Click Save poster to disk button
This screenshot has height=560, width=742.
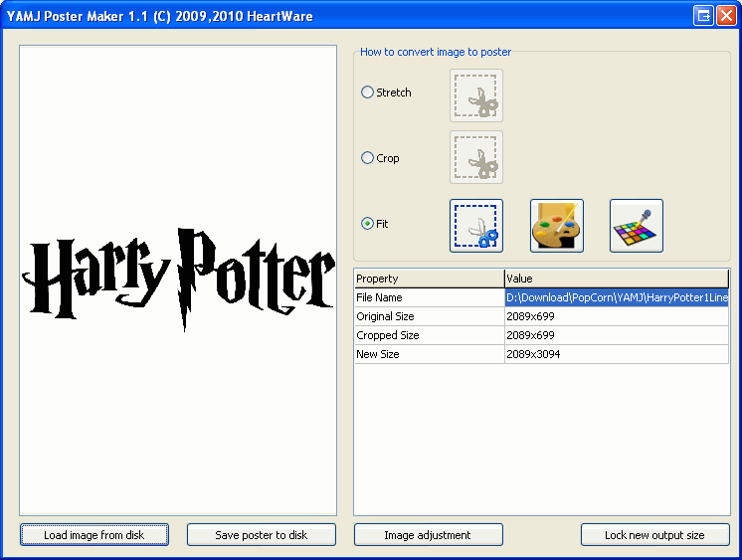pyautogui.click(x=262, y=535)
